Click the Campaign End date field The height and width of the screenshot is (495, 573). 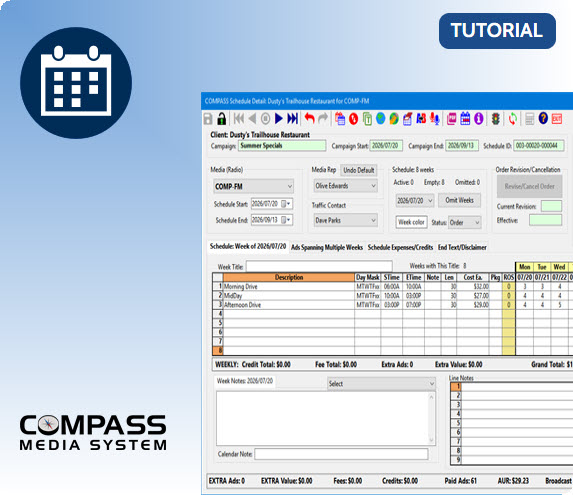click(462, 145)
